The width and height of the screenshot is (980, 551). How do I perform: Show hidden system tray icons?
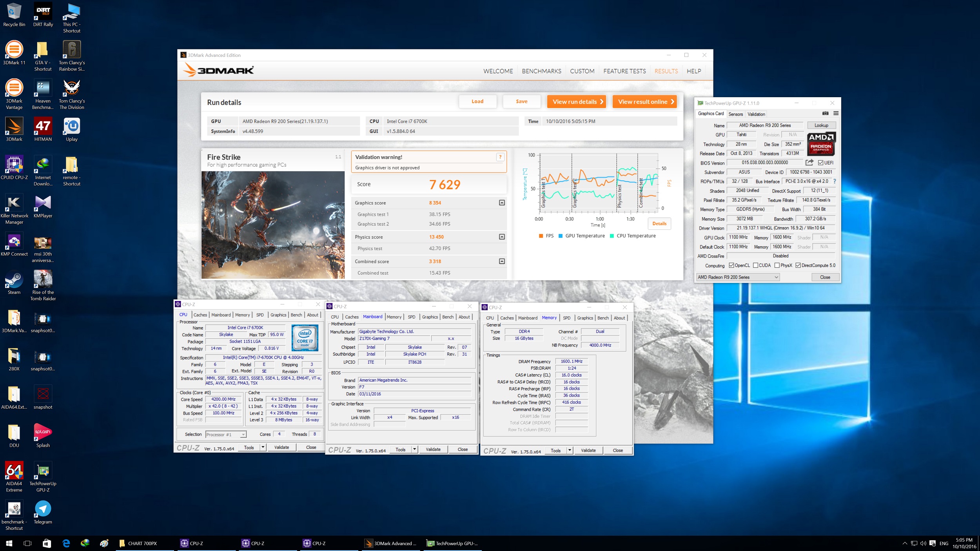pos(904,543)
